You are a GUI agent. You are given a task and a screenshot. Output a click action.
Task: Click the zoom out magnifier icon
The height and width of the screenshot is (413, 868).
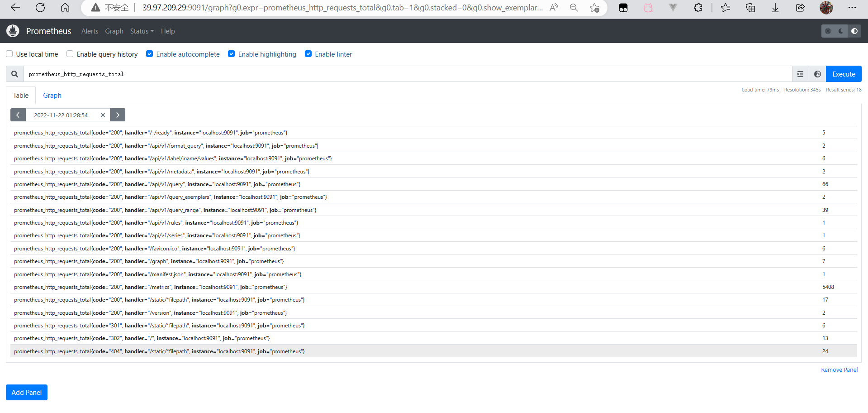click(574, 8)
